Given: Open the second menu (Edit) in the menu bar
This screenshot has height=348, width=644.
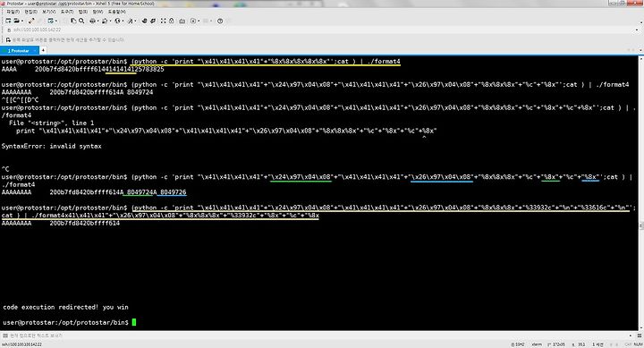Looking at the screenshot, I should point(30,12).
